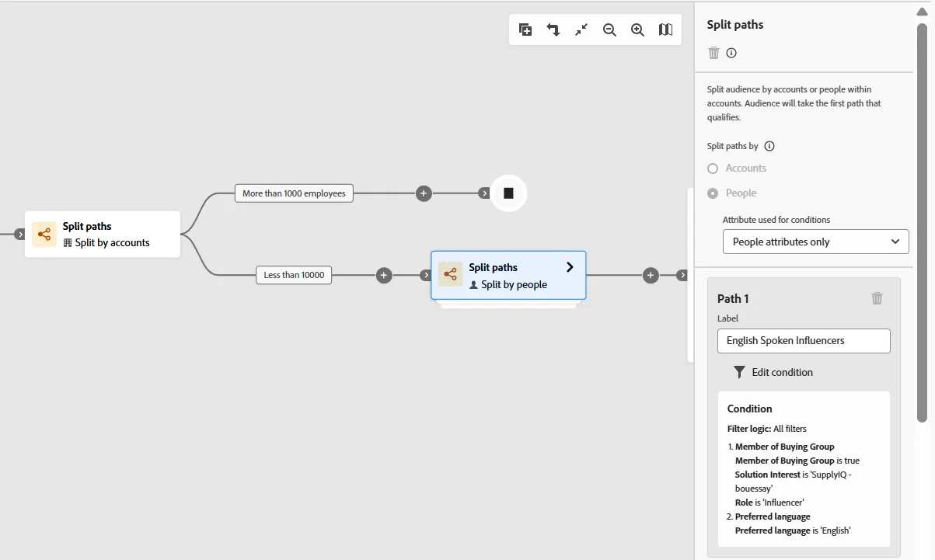Click the 'Split by people' node subtitle
The width and height of the screenshot is (935, 560).
[514, 285]
